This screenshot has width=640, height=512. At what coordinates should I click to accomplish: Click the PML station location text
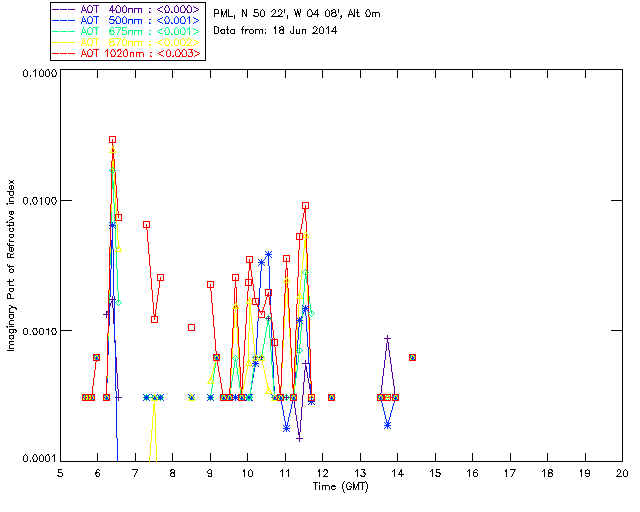[x=297, y=14]
